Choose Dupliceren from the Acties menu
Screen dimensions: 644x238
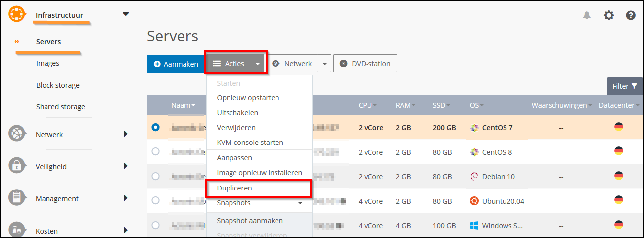(x=234, y=189)
